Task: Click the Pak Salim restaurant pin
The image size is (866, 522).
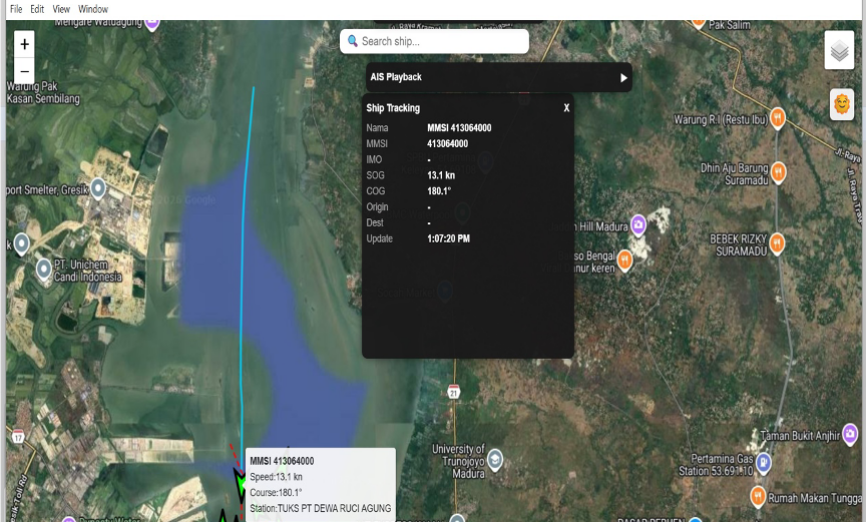Action: point(699,23)
